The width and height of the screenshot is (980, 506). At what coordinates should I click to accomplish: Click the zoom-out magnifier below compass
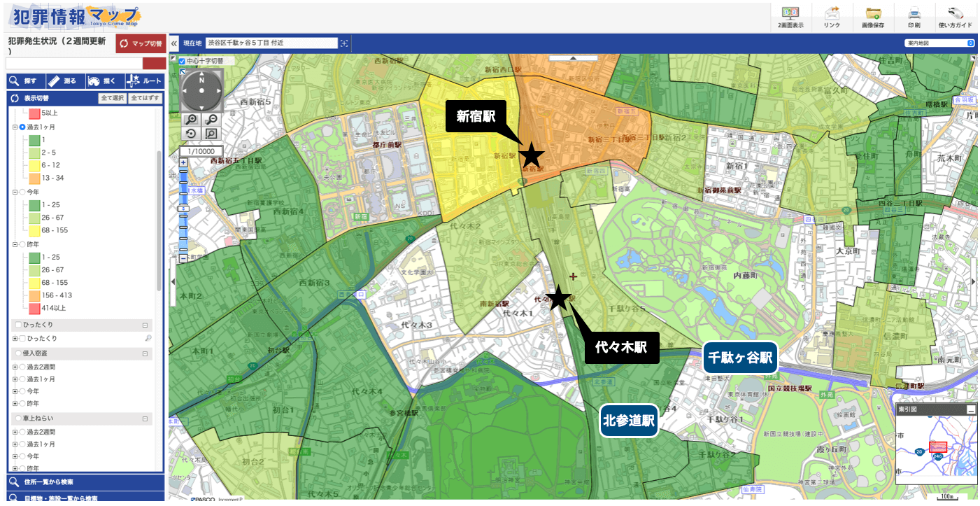pyautogui.click(x=211, y=120)
